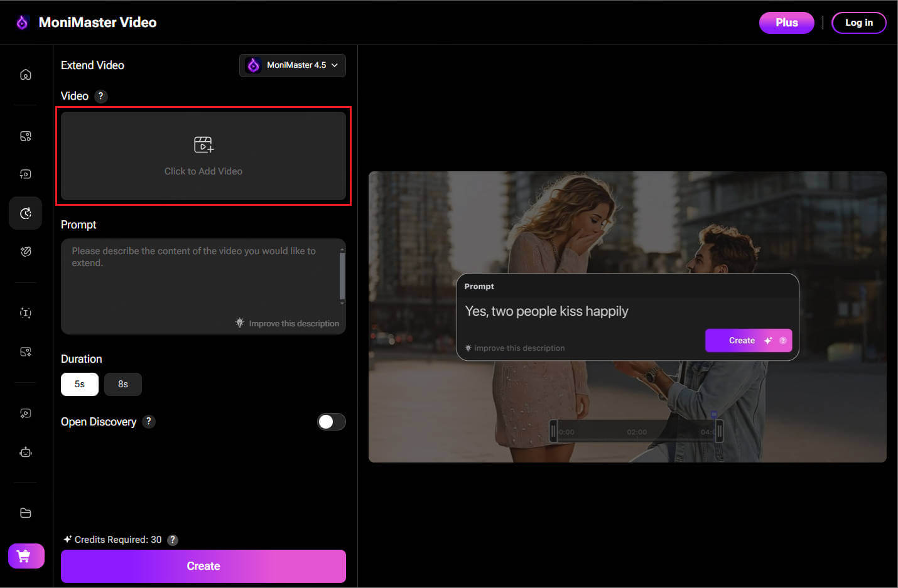
Task: Open the MoniMaster 4.5 model dropdown
Action: [292, 65]
